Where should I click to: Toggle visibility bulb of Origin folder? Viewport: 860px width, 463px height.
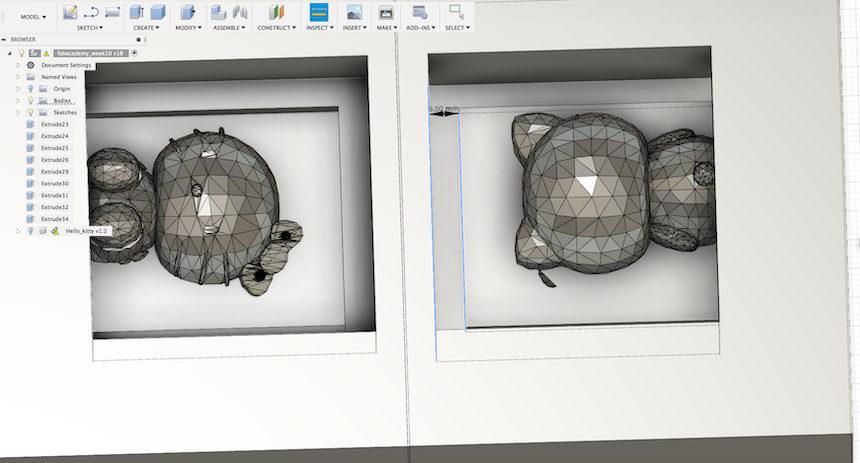pos(31,89)
